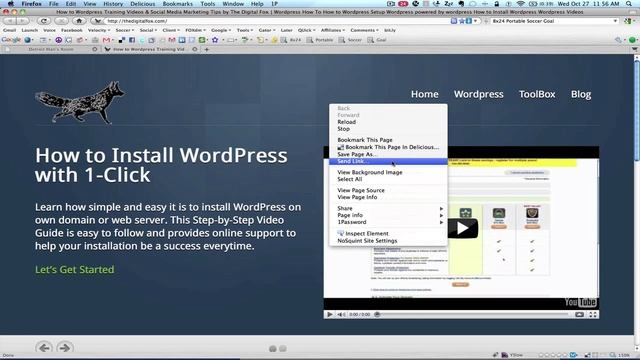This screenshot has width=640, height=360.
Task: Select the second slider pagination dot
Action: coord(282,349)
